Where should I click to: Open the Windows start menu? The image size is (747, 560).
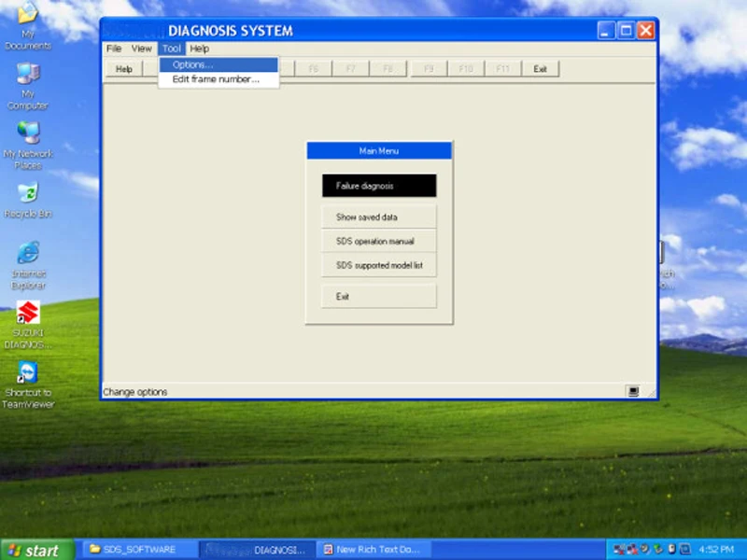coord(37,550)
